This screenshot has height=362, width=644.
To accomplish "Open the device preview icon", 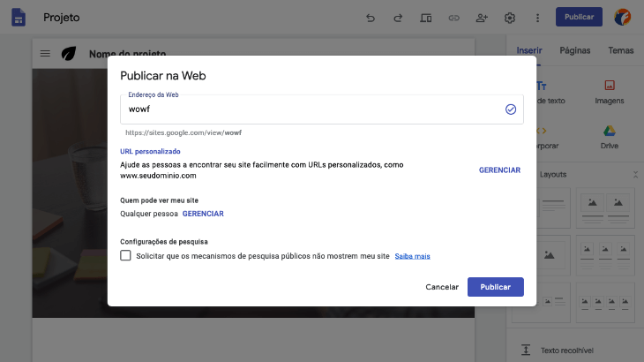I will 425,18.
